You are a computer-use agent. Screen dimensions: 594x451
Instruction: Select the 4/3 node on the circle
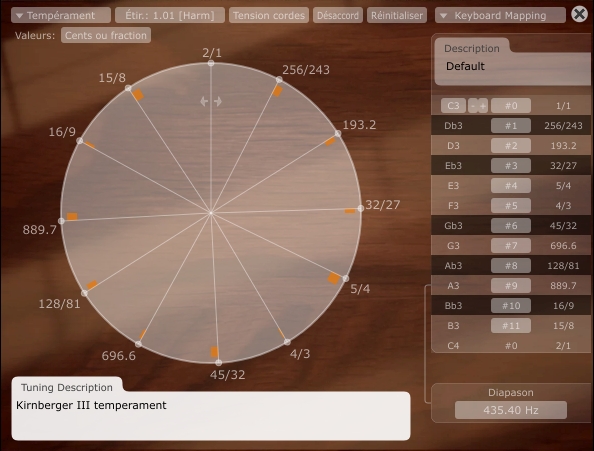coord(287,342)
